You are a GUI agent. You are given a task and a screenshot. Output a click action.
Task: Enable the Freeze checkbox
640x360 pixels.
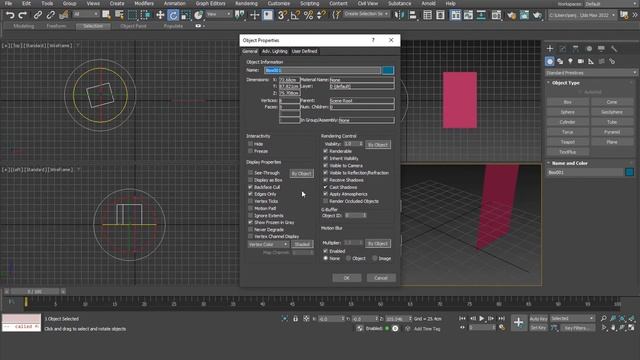pyautogui.click(x=250, y=151)
